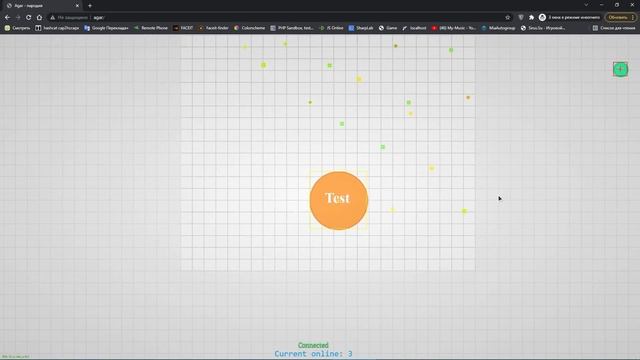This screenshot has height=360, width=640.
Task: Open the browser home page
Action: pos(39,18)
